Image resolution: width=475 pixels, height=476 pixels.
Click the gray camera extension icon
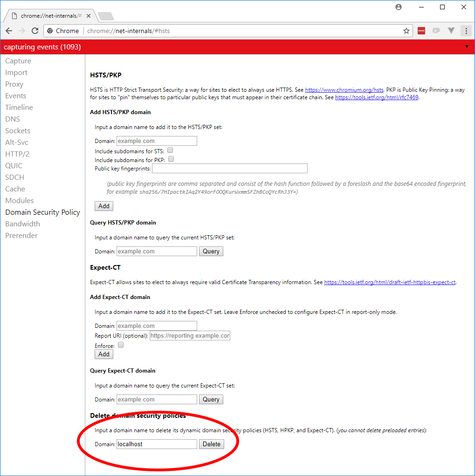tap(436, 31)
